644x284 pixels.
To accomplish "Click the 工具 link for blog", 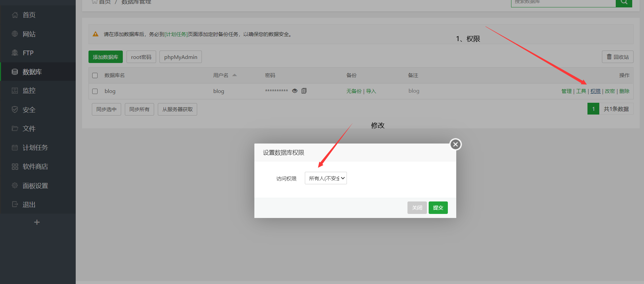I will click(581, 91).
